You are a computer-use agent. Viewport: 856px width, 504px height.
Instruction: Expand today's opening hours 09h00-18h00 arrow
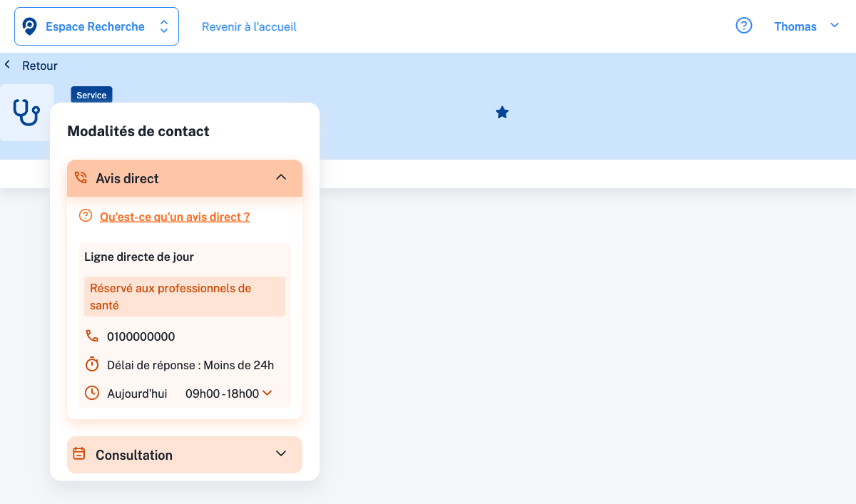[267, 393]
